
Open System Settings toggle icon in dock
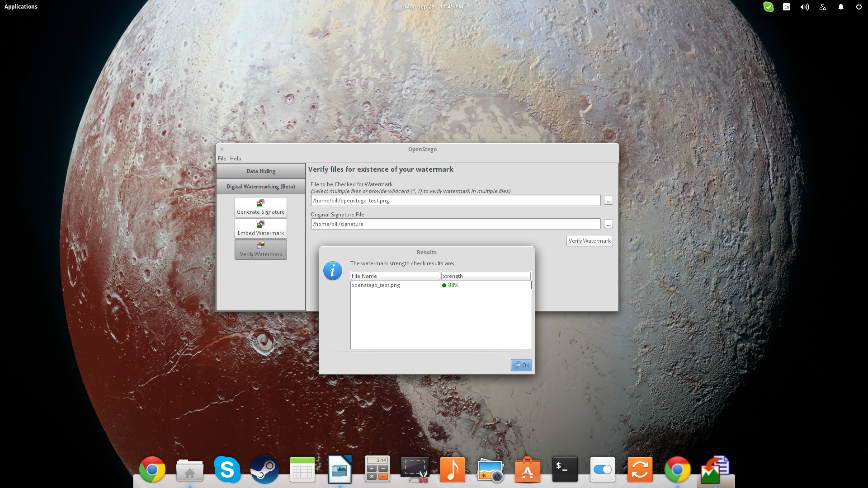(x=602, y=469)
